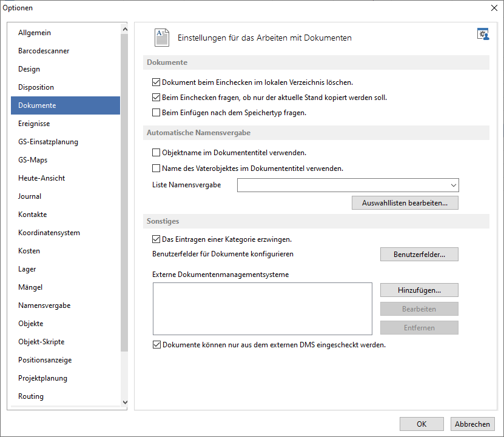
Task: Open the Kosten category
Action: coord(66,251)
